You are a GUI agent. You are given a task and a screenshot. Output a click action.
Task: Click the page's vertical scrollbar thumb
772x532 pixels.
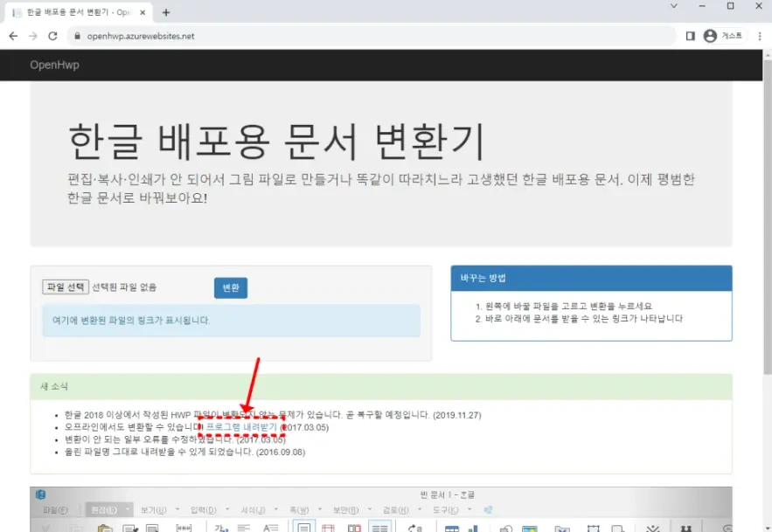click(768, 217)
